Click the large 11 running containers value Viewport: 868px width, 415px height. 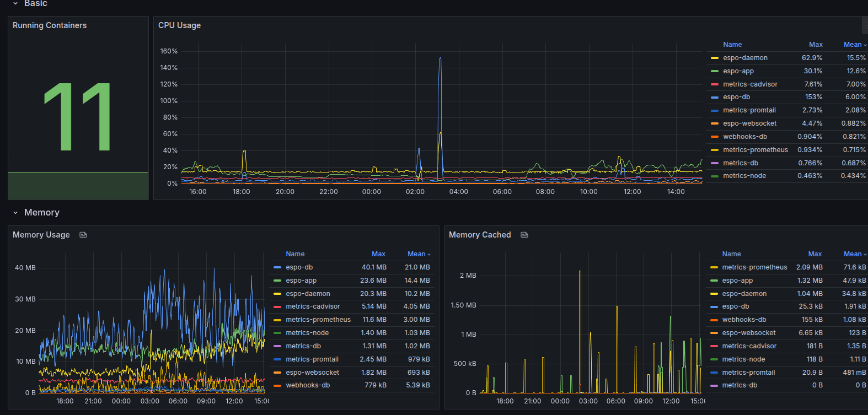(78, 117)
